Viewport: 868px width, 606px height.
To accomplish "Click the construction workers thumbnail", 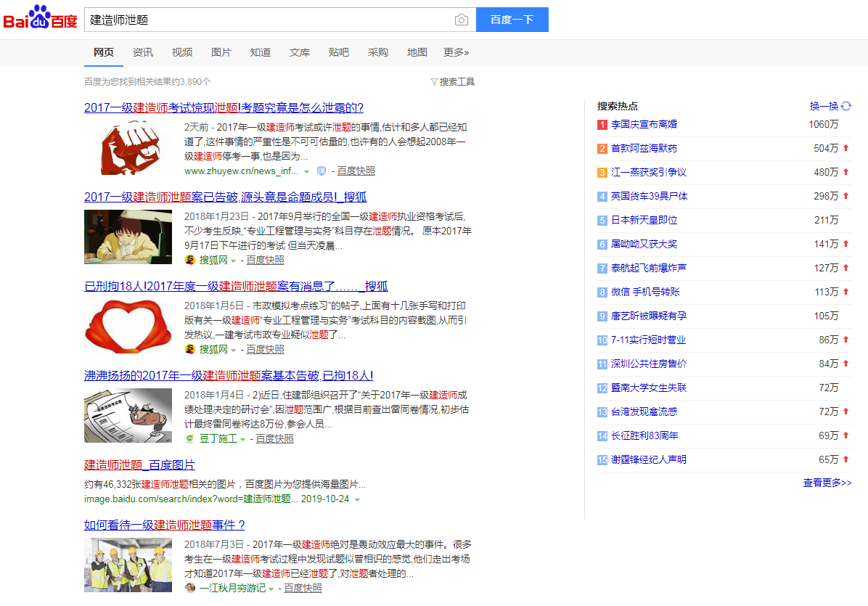I will point(128,565).
